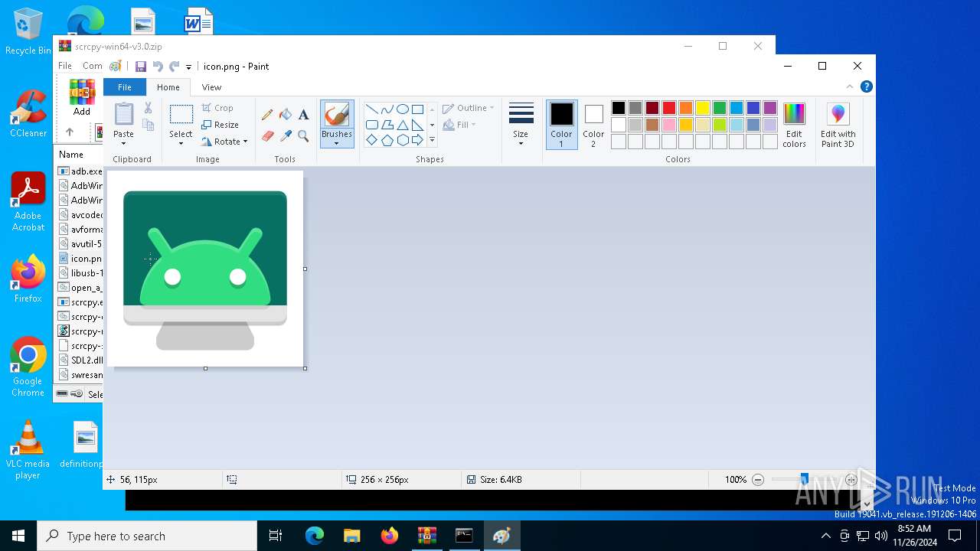Open the Paste dropdown arrow

pos(123,143)
